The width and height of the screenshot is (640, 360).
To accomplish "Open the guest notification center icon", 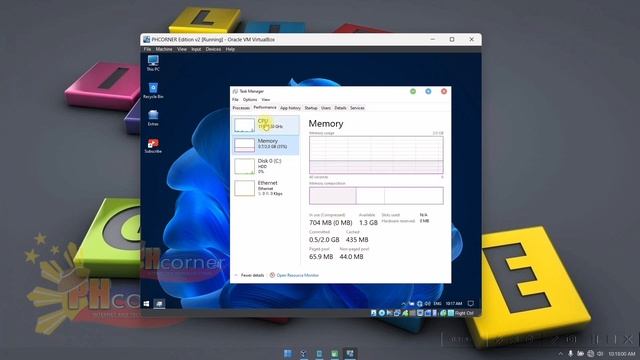I will 471,304.
